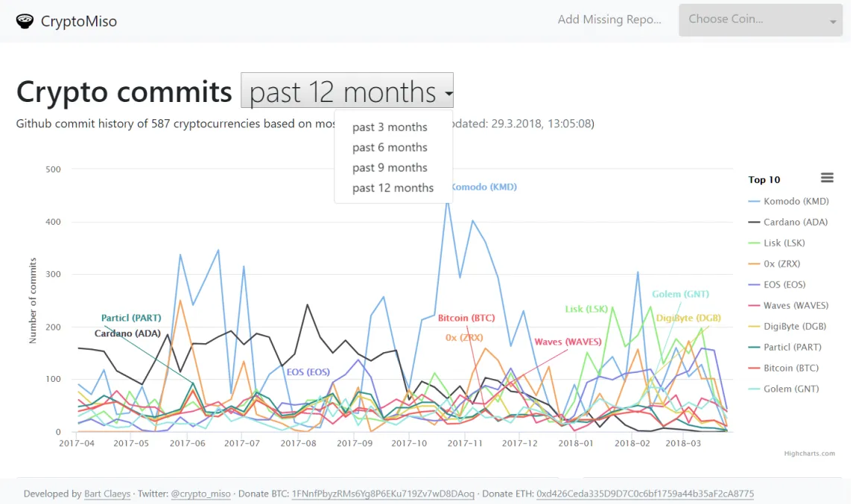
Task: Click Particl (PART) chart data label
Action: click(x=131, y=318)
